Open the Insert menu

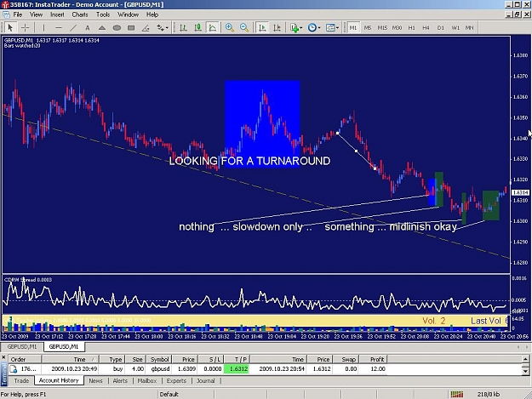[x=57, y=14]
